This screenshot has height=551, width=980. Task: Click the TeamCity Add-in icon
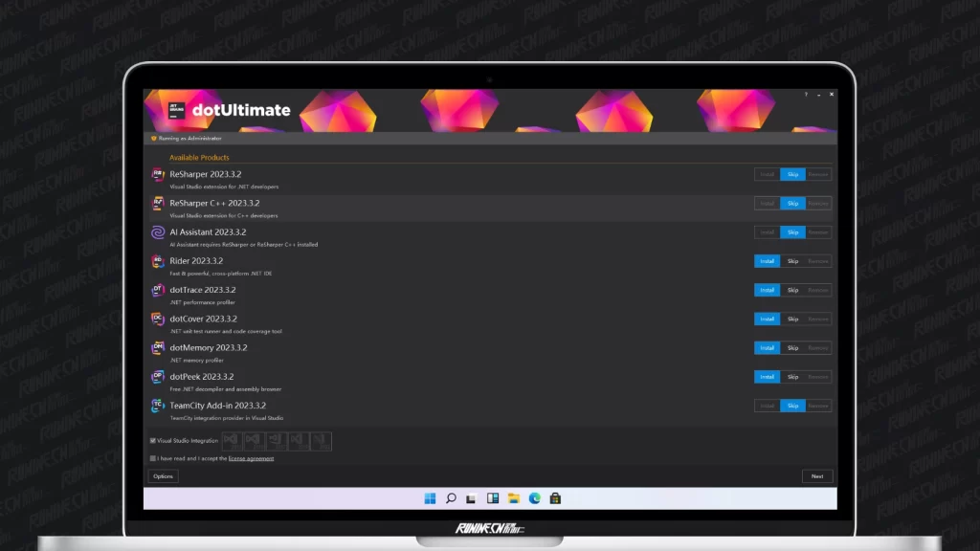pyautogui.click(x=158, y=406)
